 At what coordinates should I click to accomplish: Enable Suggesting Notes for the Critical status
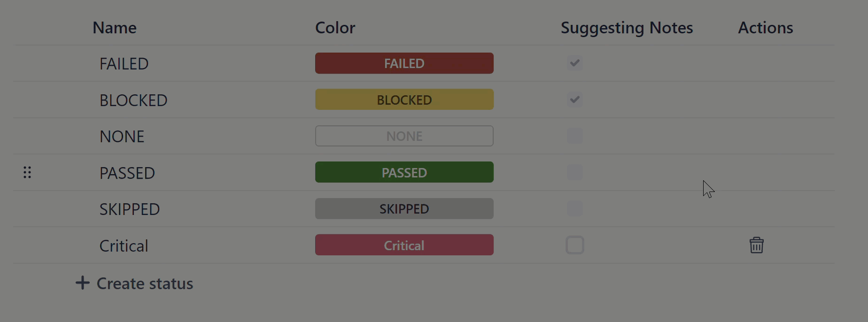point(575,245)
